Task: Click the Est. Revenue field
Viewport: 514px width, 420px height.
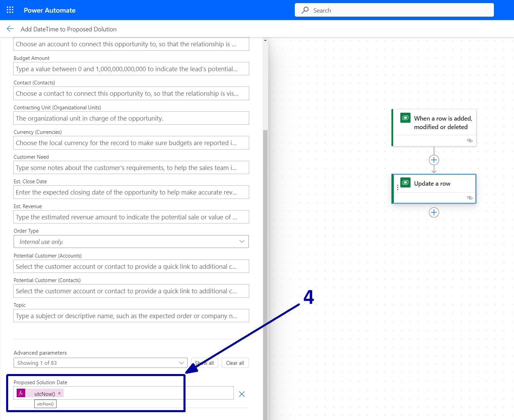Action: [131, 217]
